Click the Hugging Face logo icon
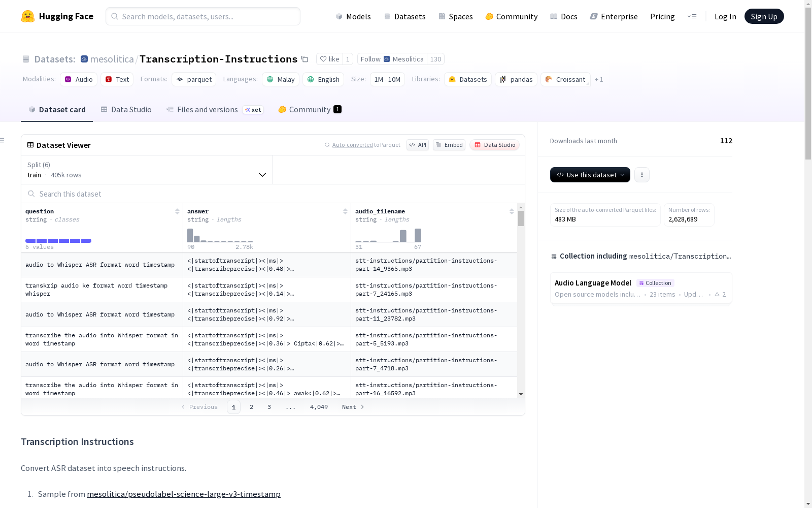 28,16
